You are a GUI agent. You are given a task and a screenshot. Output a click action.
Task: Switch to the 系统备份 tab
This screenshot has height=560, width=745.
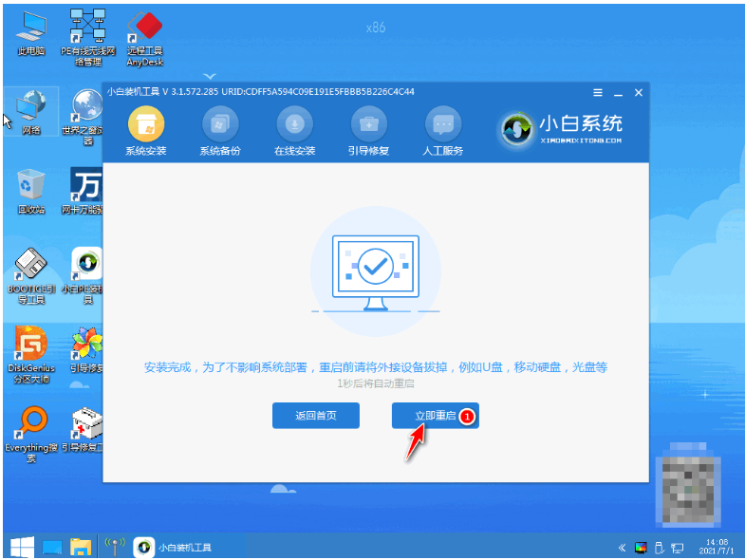(x=219, y=132)
